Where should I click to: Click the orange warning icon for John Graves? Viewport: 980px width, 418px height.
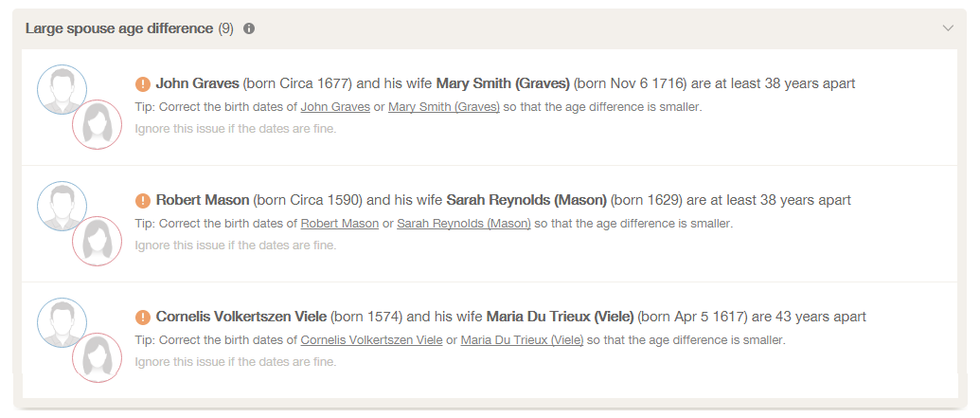click(142, 83)
